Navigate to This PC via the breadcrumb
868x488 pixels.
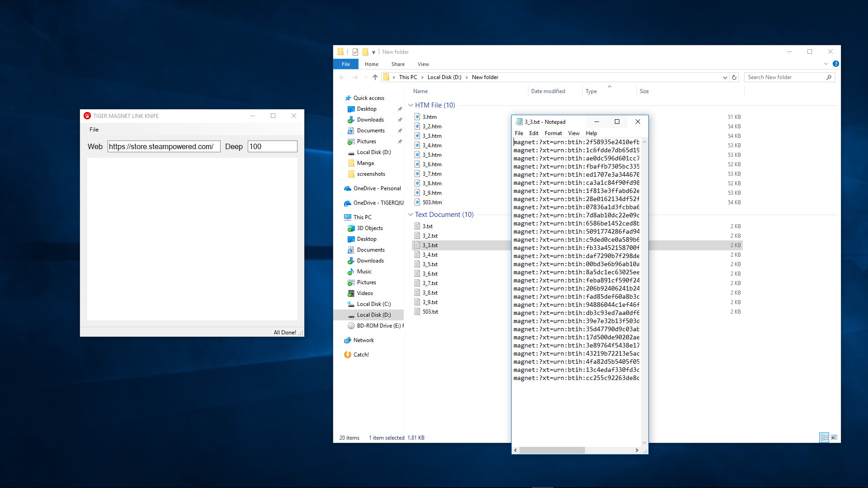pos(408,77)
